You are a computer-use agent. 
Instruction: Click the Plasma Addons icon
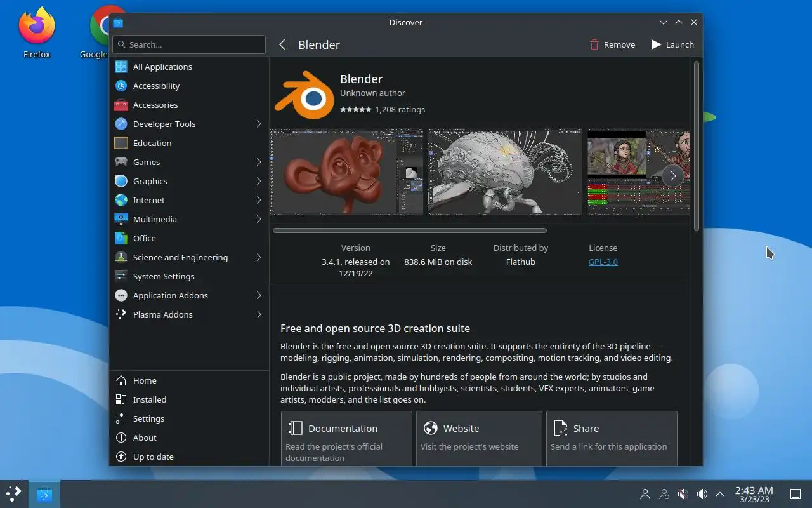coord(121,314)
